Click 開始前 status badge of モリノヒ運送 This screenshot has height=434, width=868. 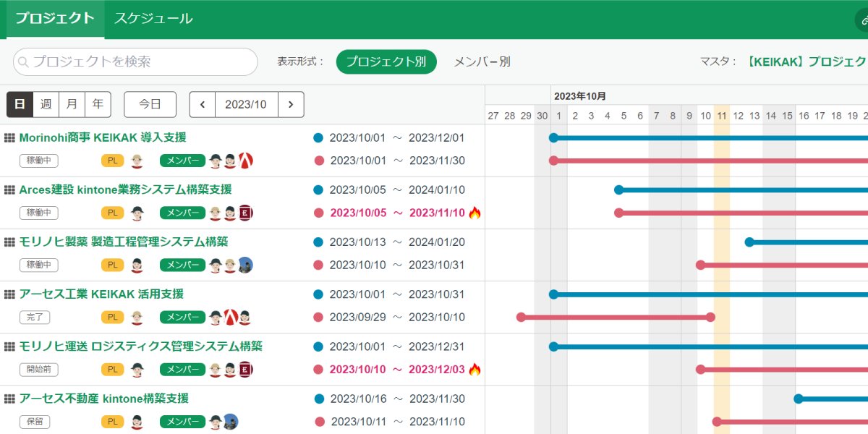[39, 369]
